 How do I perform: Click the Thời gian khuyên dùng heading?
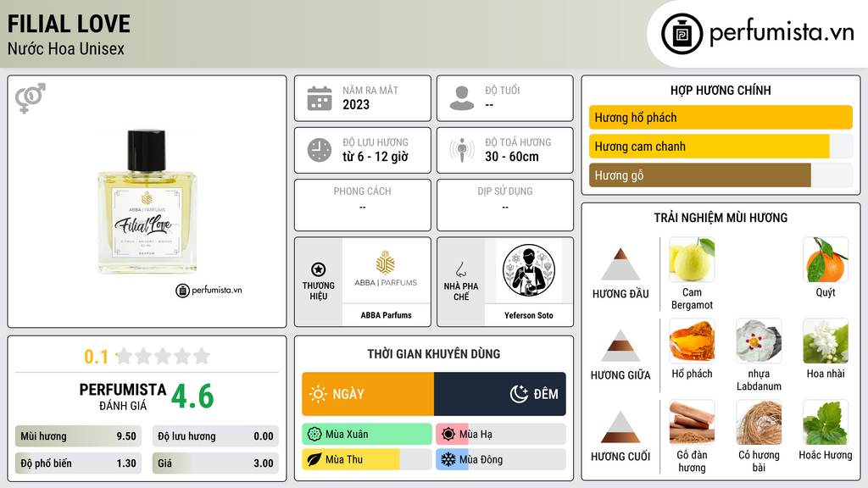(434, 353)
